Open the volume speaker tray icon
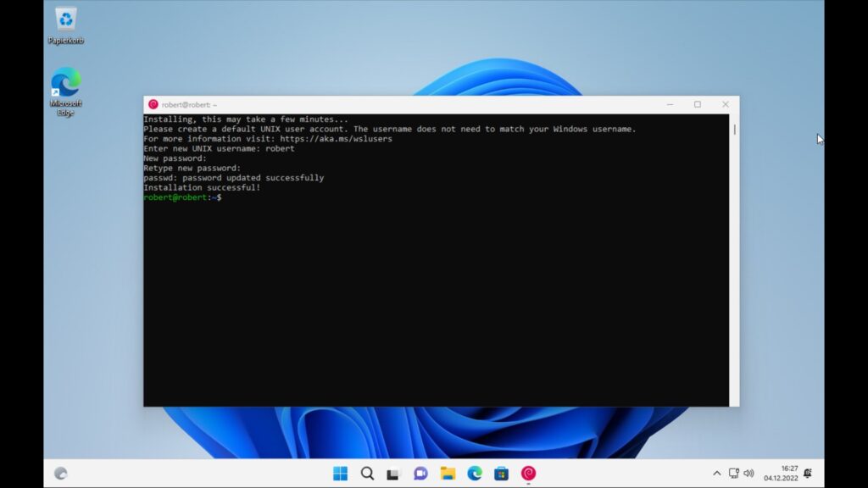 pos(749,474)
